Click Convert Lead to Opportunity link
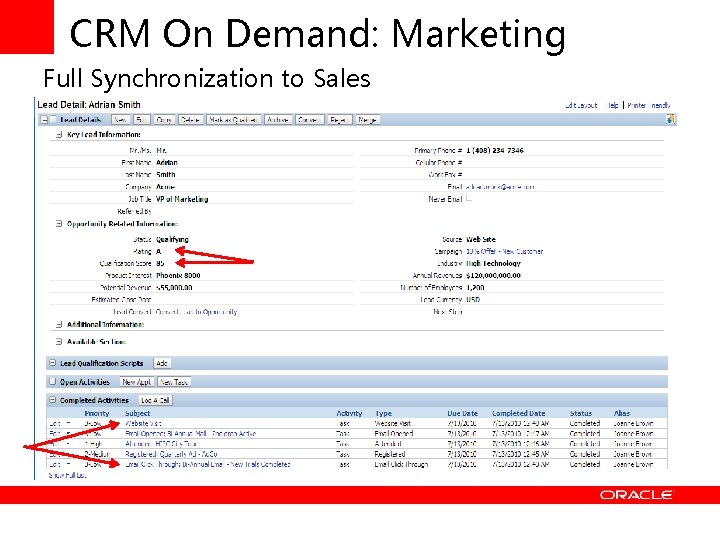The image size is (720, 540). pos(197,311)
